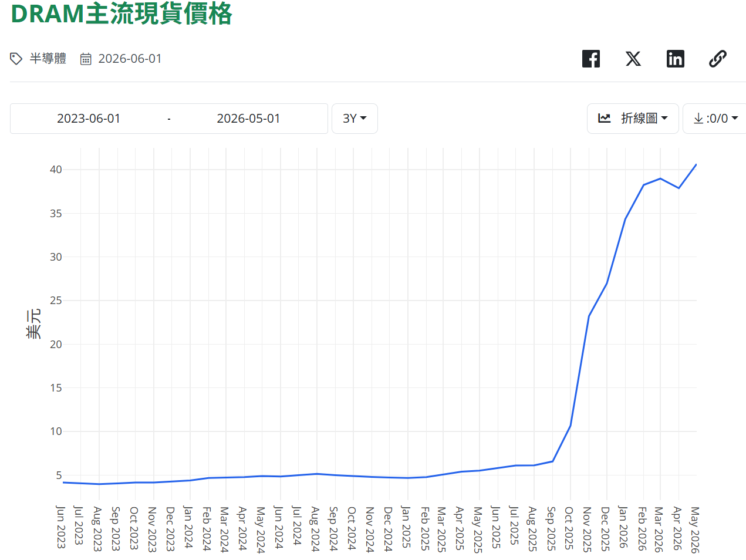This screenshot has height=560, width=746.
Task: Select the Oct 2025 data point on line
Action: point(571,426)
